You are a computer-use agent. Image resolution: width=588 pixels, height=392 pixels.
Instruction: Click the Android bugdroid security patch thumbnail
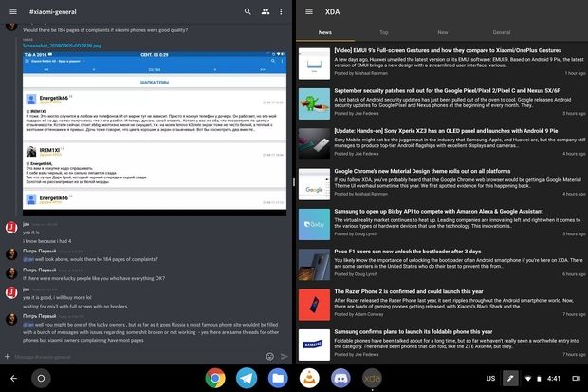tap(314, 103)
